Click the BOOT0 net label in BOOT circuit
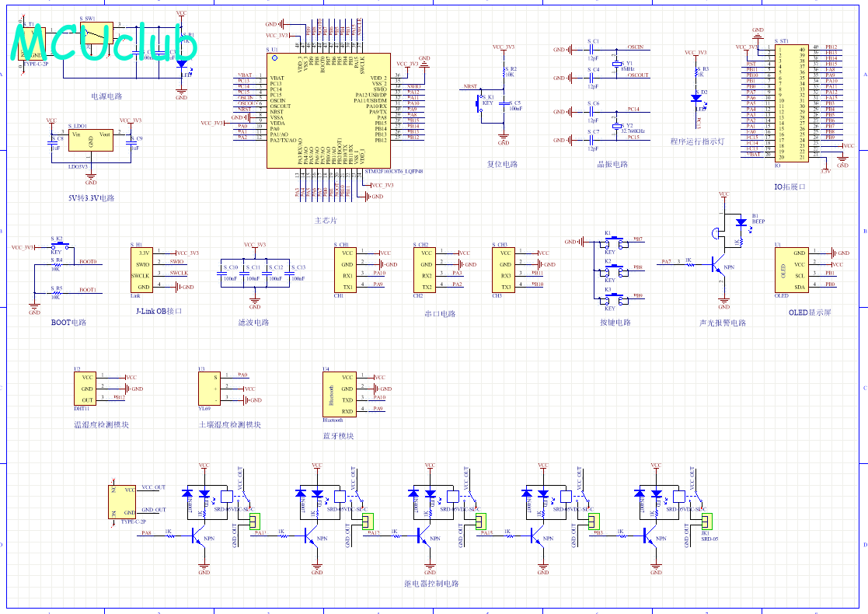This screenshot has width=868, height=614. (88, 261)
